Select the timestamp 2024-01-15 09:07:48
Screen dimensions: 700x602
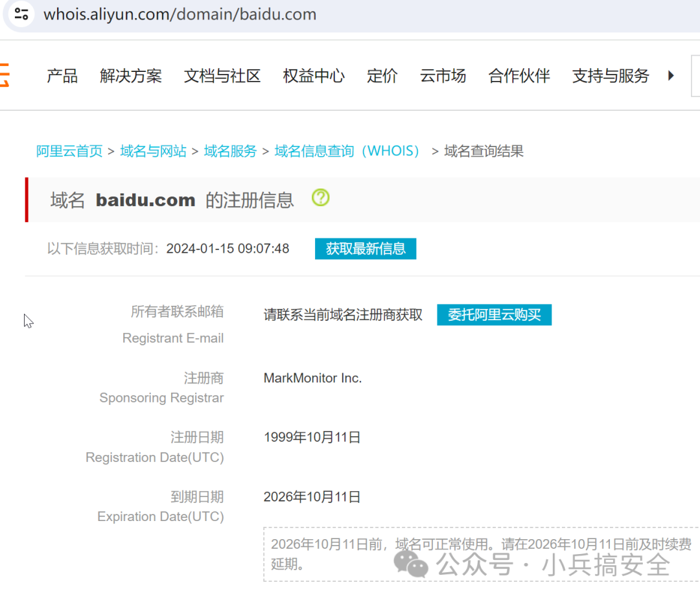pos(227,249)
